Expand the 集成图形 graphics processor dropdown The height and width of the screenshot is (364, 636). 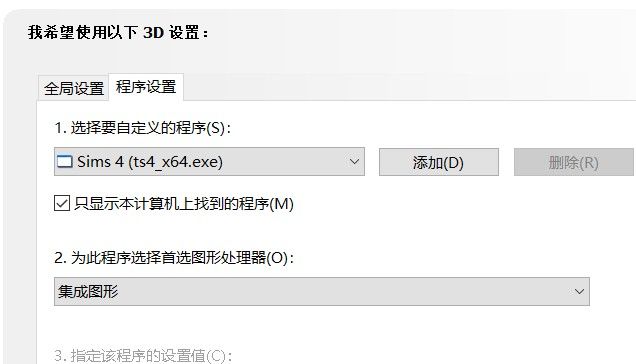[x=322, y=291]
